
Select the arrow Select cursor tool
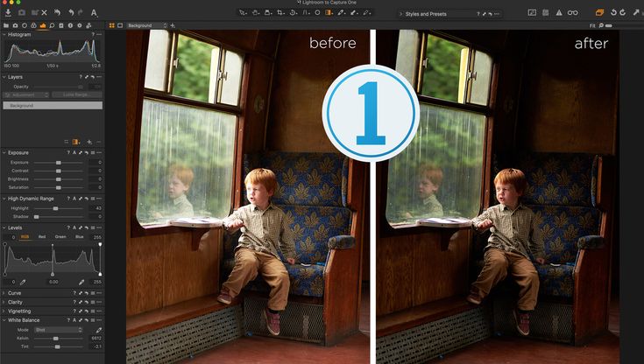tap(244, 13)
